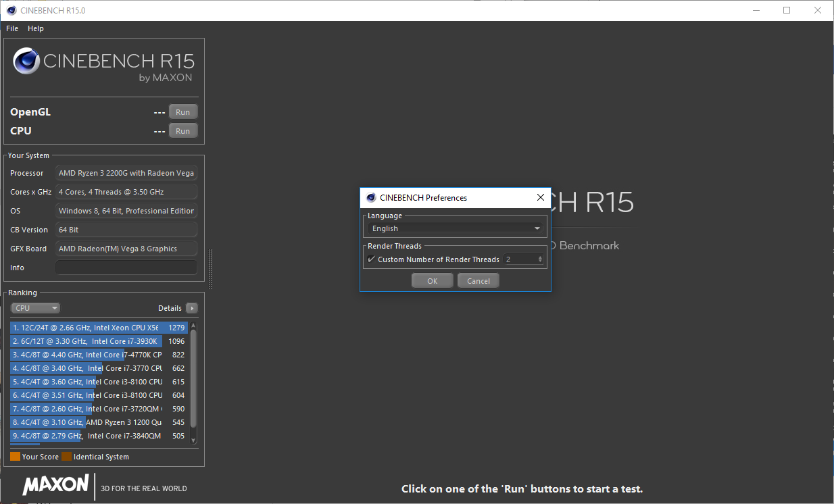Cancel the Cinebench Preferences dialog
The height and width of the screenshot is (504, 834).
479,281
